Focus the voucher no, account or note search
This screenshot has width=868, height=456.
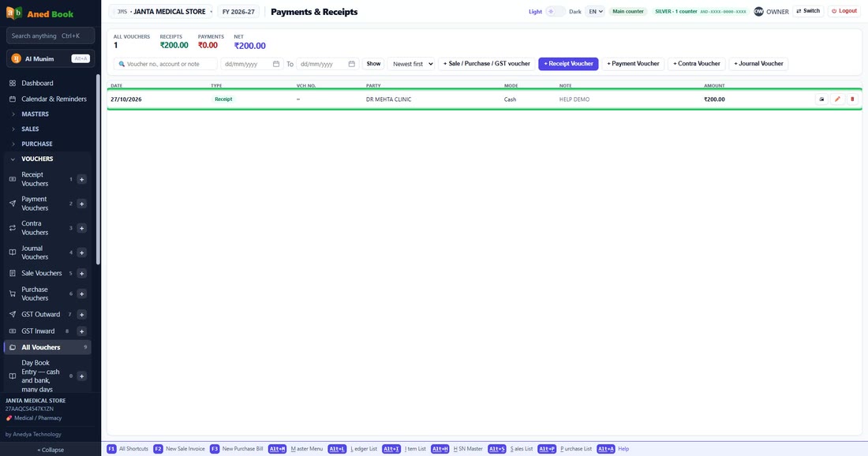click(166, 64)
